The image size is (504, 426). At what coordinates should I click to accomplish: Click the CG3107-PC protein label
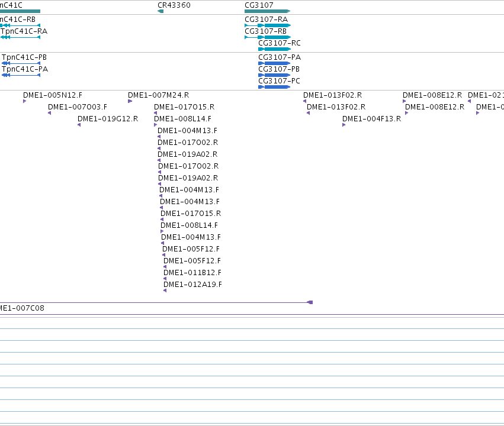click(x=279, y=81)
